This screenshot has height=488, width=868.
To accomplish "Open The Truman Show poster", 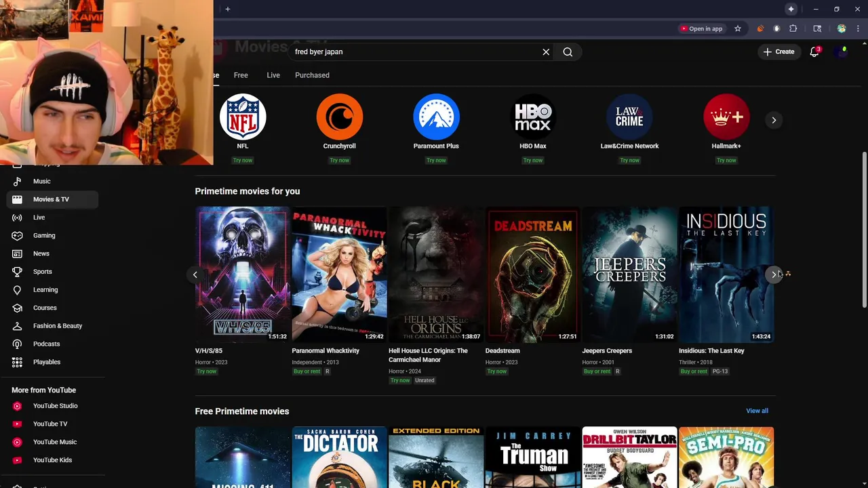I will [x=533, y=457].
